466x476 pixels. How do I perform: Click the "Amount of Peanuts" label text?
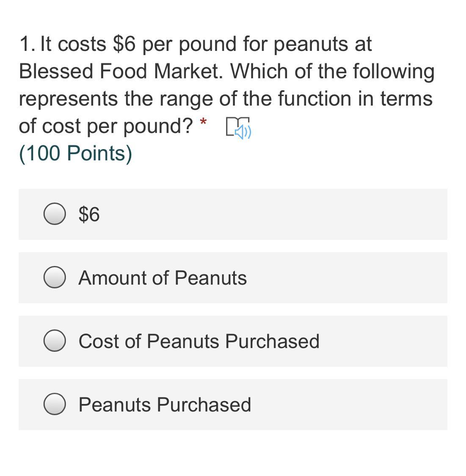pyautogui.click(x=163, y=278)
